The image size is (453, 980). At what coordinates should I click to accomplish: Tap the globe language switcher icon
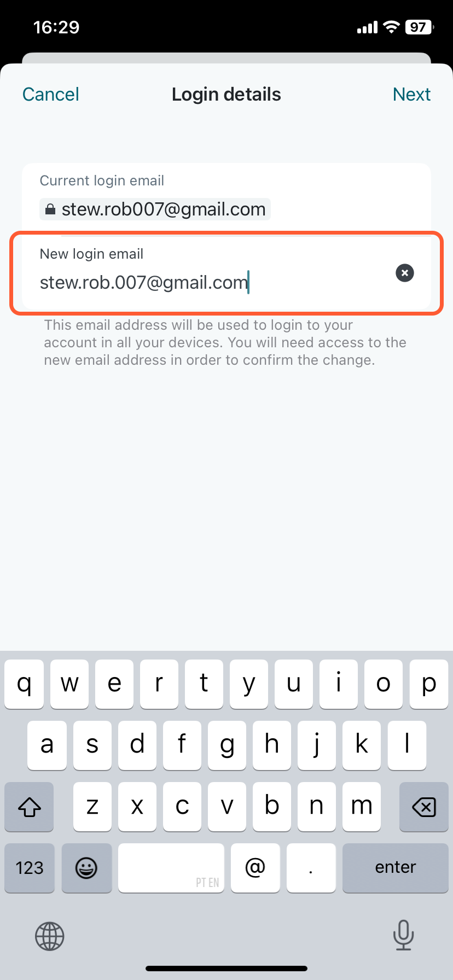50,936
